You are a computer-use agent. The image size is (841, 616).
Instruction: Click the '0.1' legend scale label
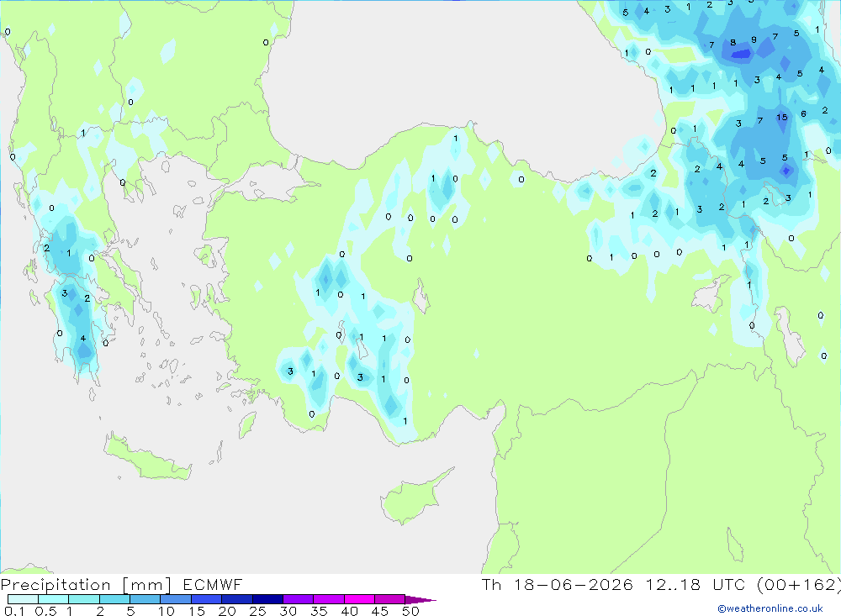click(x=14, y=611)
